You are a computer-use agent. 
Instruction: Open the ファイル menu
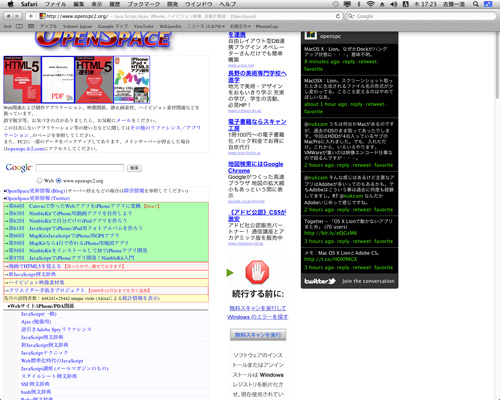tap(55, 4)
